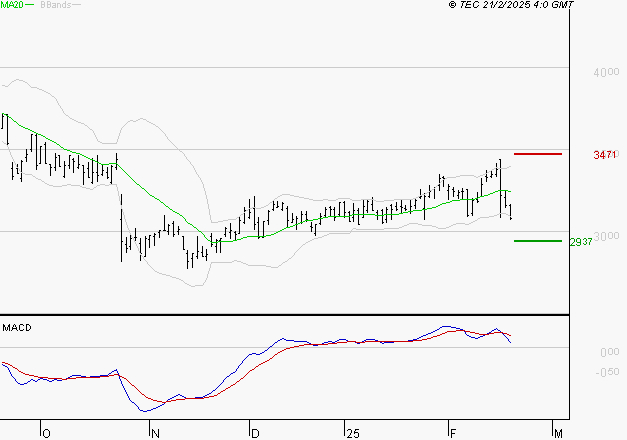Image resolution: width=627 pixels, height=440 pixels.
Task: Click the MACD panel label
Action: 17,328
